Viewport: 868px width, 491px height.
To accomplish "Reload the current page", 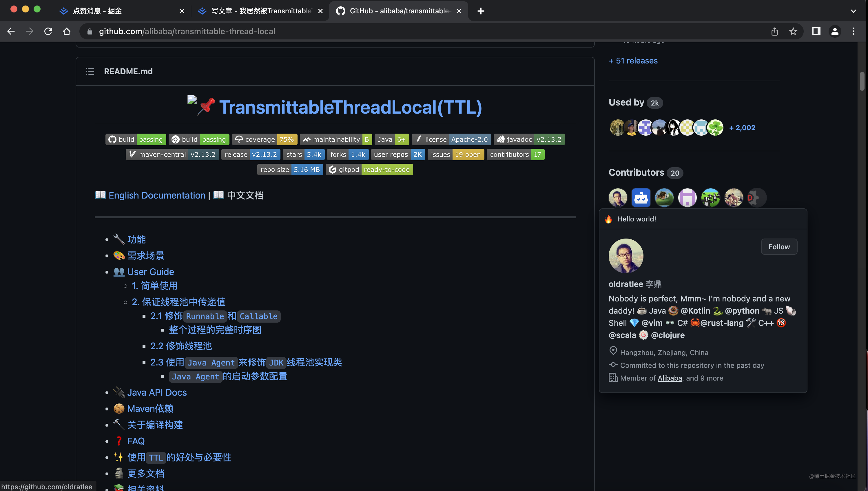I will pyautogui.click(x=48, y=31).
